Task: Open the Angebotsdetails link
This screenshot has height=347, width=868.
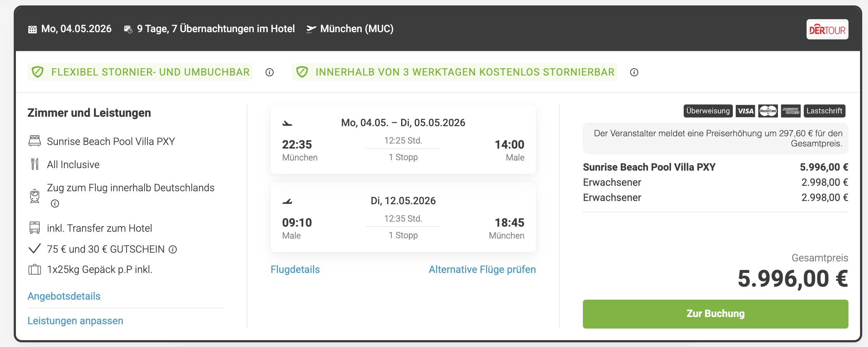Action: pos(64,296)
